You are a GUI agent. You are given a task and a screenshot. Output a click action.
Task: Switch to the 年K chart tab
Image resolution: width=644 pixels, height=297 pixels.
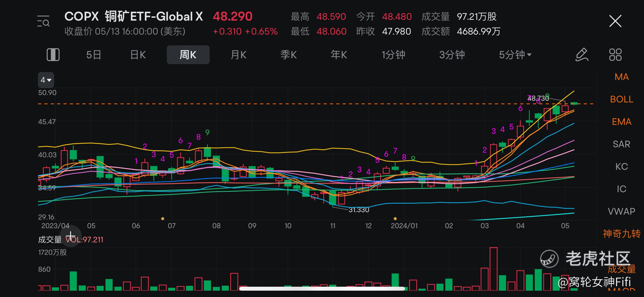[339, 55]
